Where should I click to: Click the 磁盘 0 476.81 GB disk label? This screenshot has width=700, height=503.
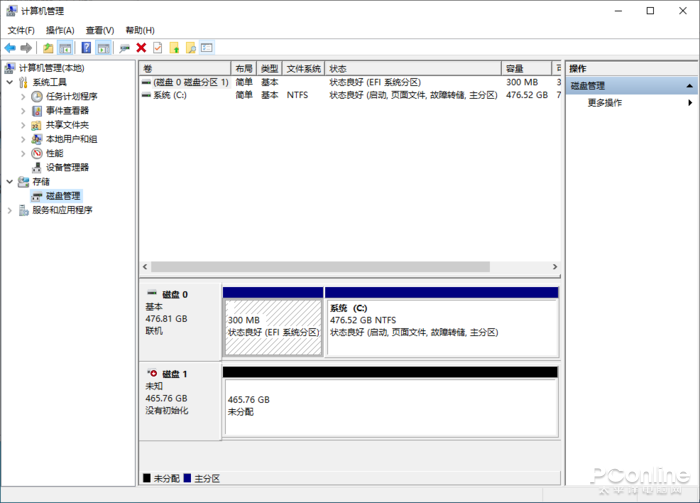pyautogui.click(x=180, y=321)
